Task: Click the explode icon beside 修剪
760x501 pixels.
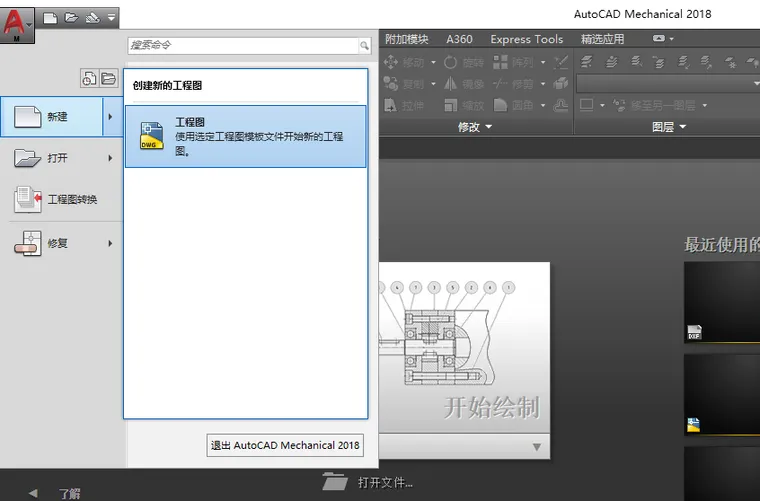Action: pyautogui.click(x=561, y=83)
